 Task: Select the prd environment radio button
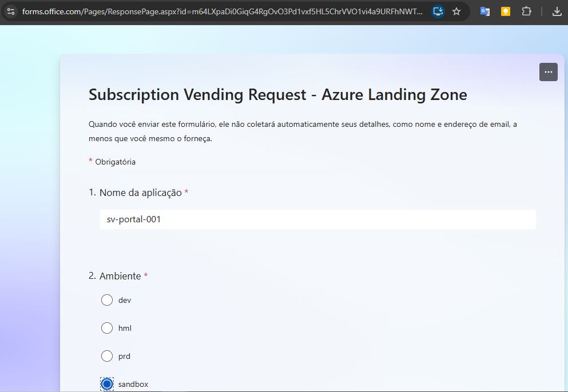107,356
